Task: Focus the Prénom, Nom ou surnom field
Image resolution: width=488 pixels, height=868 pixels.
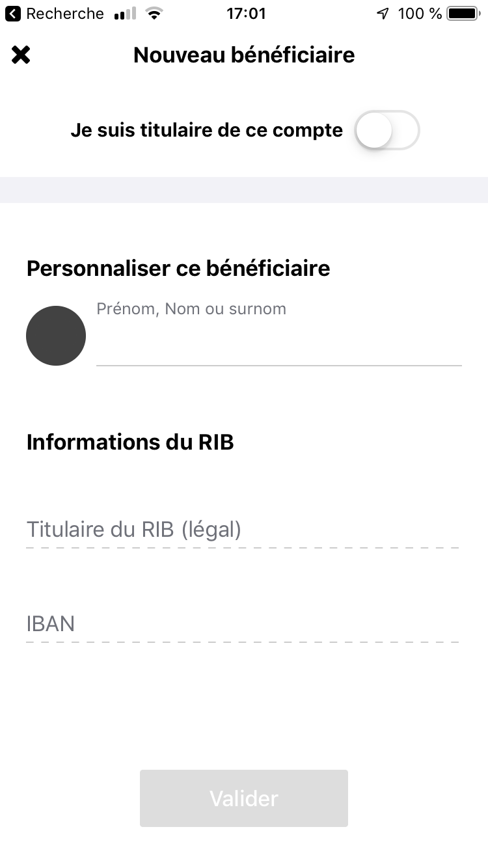Action: tap(278, 345)
